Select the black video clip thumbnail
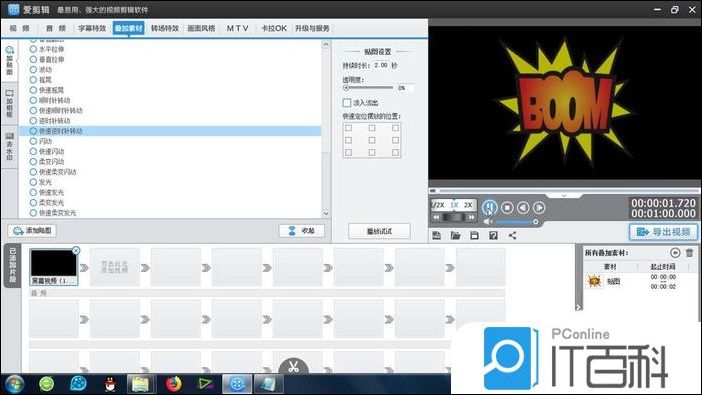The image size is (702, 395). coord(53,267)
